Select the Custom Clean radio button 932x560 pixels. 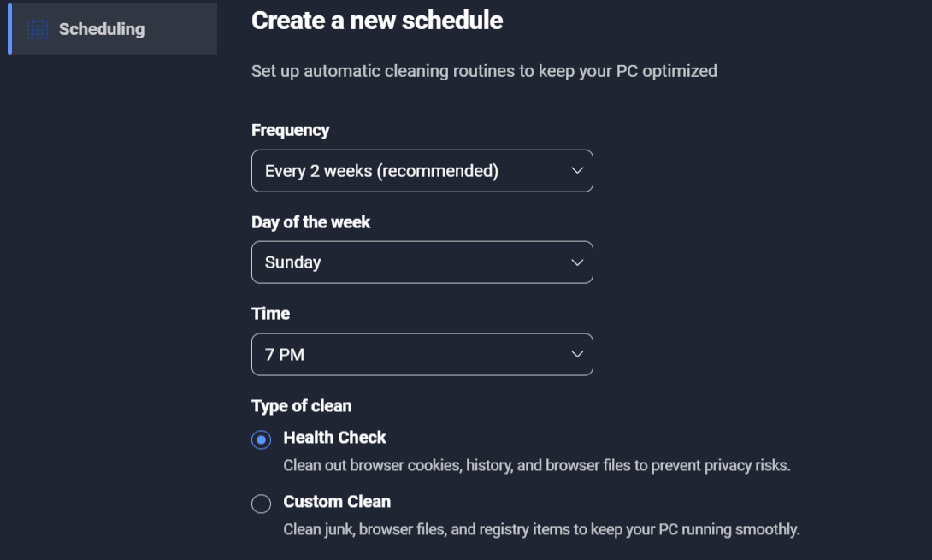click(261, 504)
